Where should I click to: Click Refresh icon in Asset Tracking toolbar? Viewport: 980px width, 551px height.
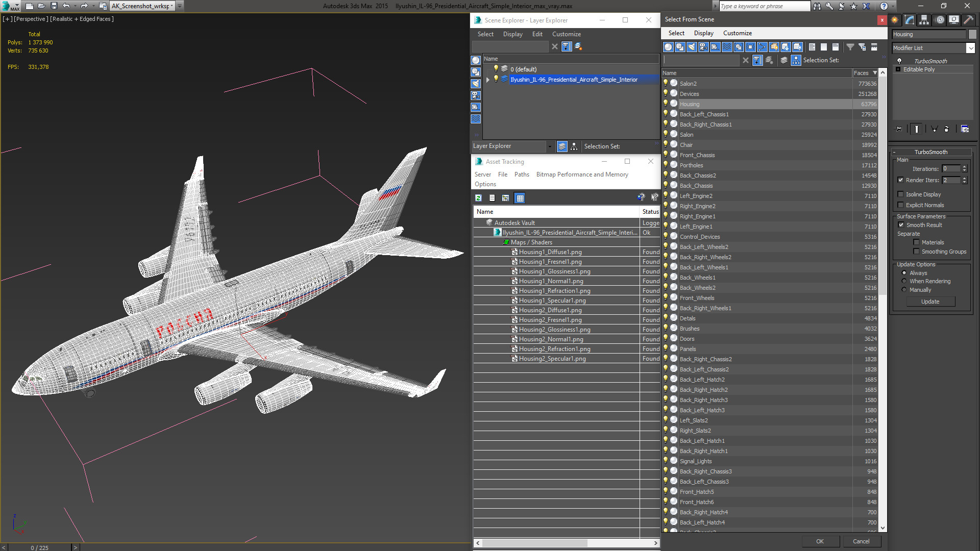[x=478, y=198]
